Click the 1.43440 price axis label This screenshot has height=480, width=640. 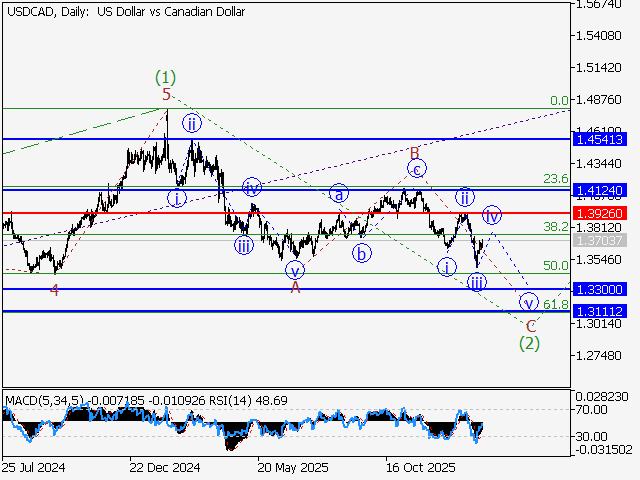[598, 164]
